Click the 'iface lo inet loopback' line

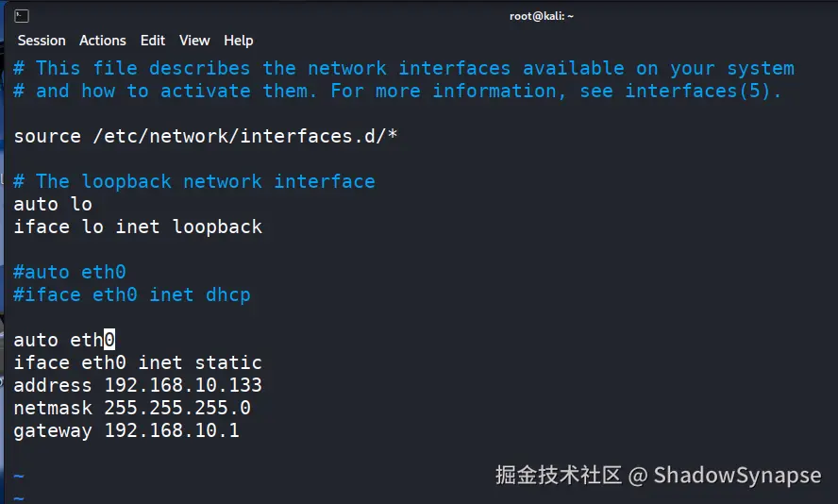[138, 227]
